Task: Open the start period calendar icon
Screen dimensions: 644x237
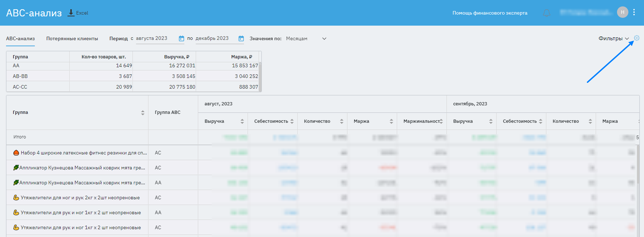Action: click(181, 38)
